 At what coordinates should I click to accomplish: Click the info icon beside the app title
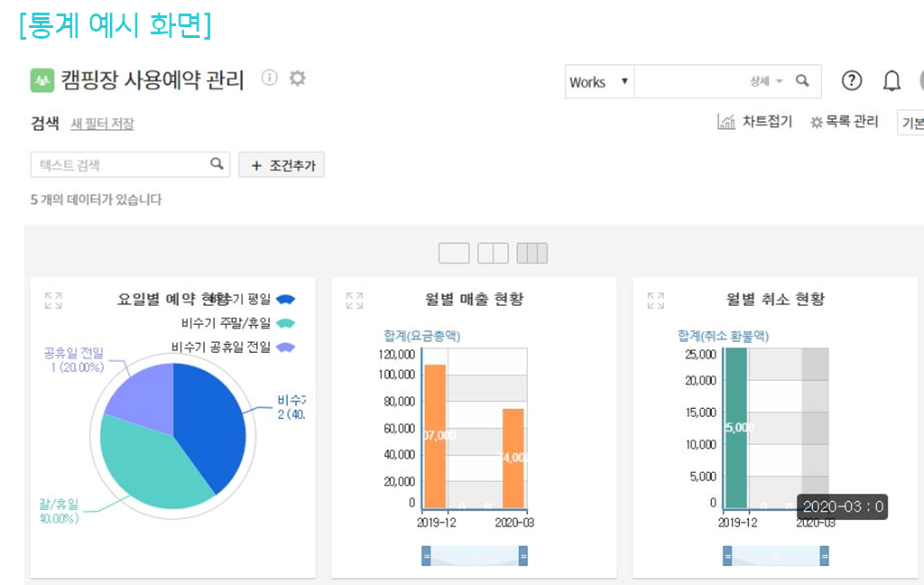pos(269,79)
